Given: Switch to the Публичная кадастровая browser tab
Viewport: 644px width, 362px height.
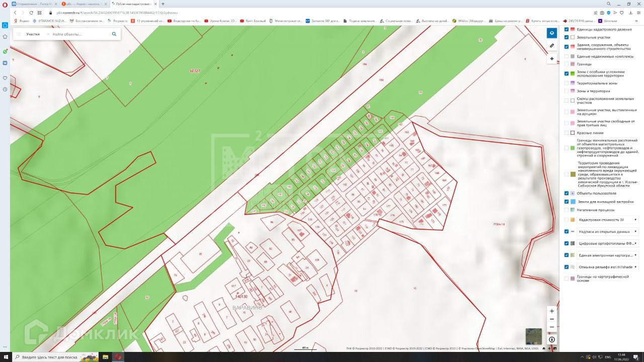Looking at the screenshot, I should tap(132, 4).
